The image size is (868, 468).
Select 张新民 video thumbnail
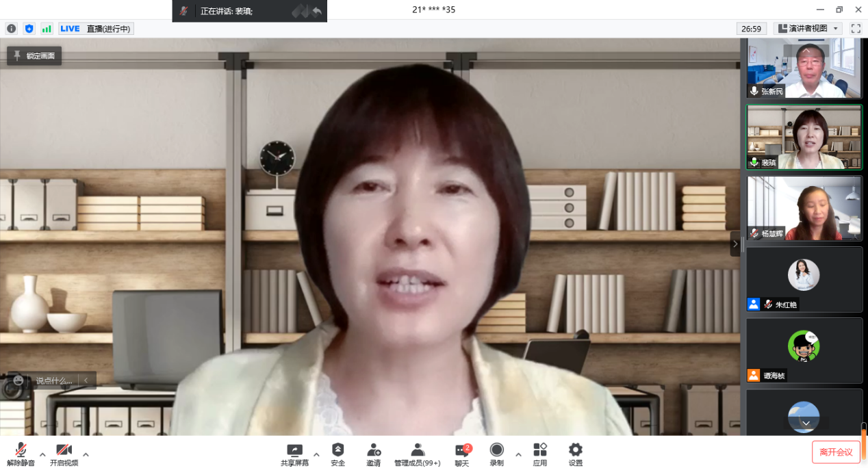[804, 69]
